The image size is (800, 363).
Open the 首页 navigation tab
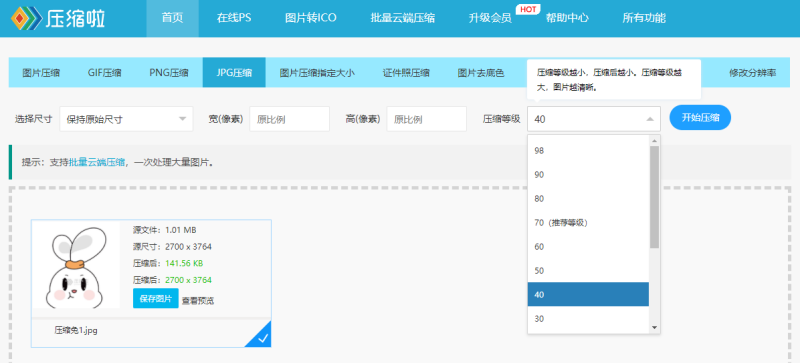172,18
